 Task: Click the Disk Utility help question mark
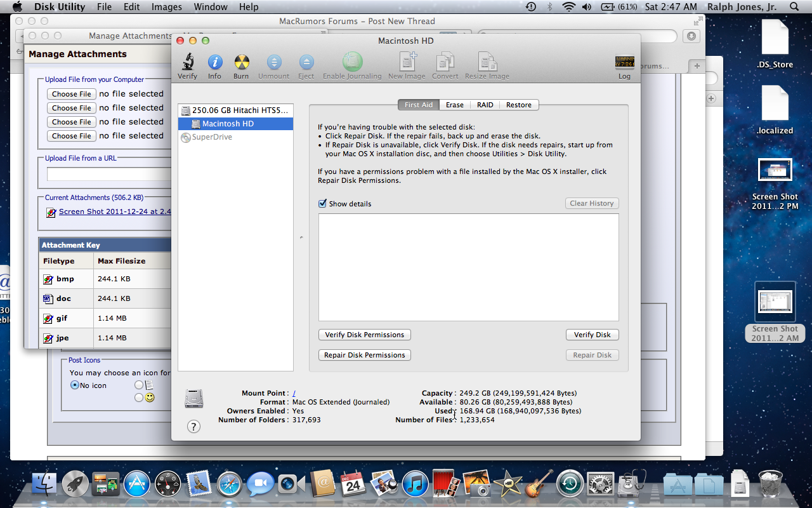[x=193, y=427]
